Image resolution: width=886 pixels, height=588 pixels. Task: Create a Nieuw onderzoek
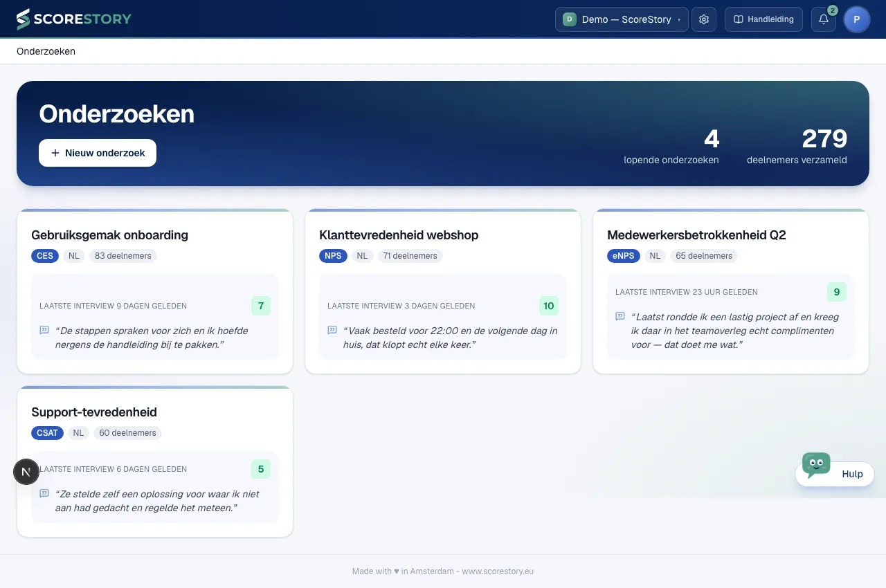pyautogui.click(x=98, y=153)
